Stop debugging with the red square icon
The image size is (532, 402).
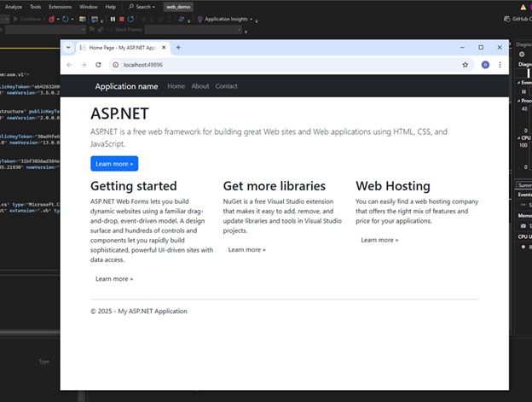point(122,19)
